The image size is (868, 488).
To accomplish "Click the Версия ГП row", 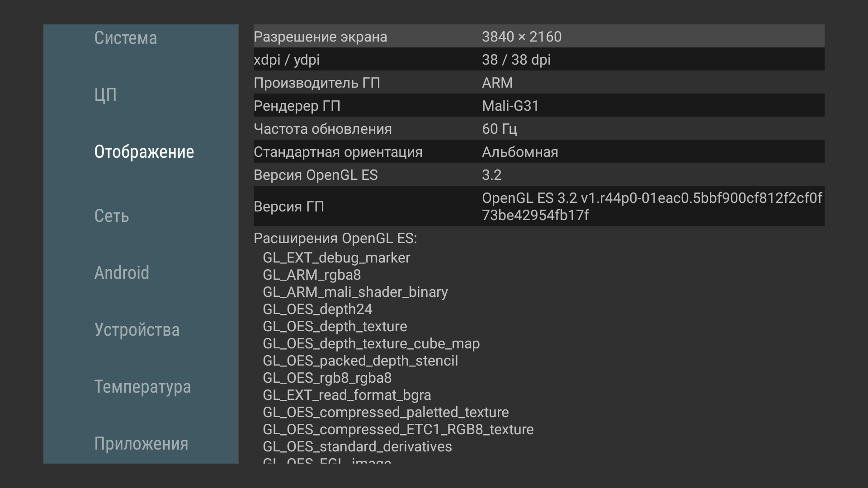I will (x=538, y=206).
